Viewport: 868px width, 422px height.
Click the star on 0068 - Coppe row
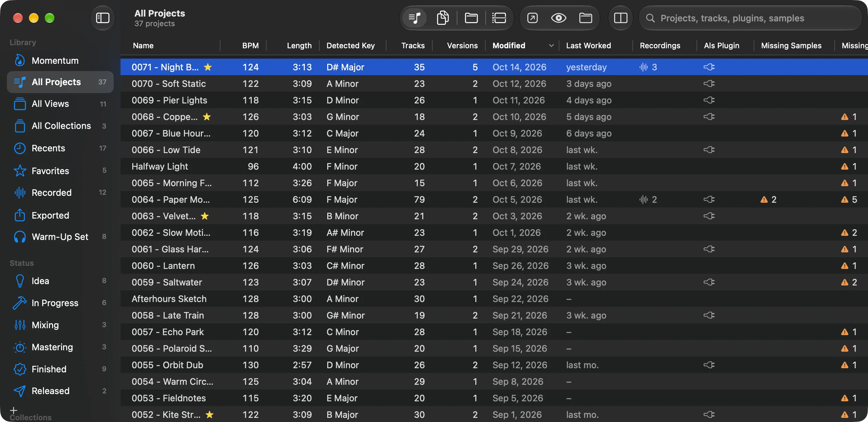pos(207,117)
